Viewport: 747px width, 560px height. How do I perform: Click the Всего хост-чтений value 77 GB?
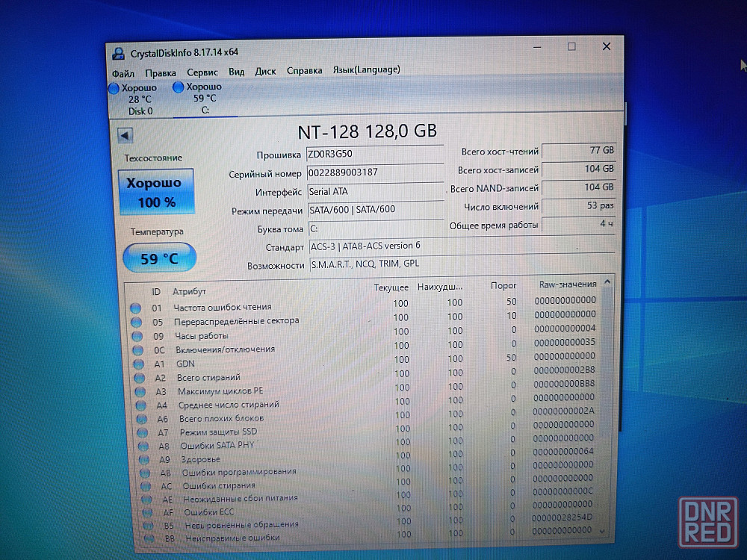click(579, 151)
